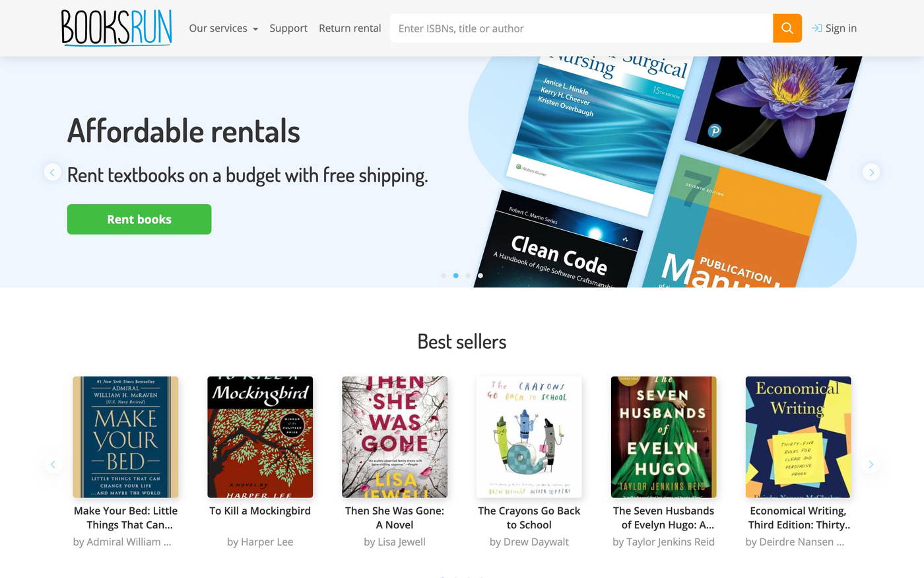Click the green Rent books button
924x578 pixels.
(139, 219)
